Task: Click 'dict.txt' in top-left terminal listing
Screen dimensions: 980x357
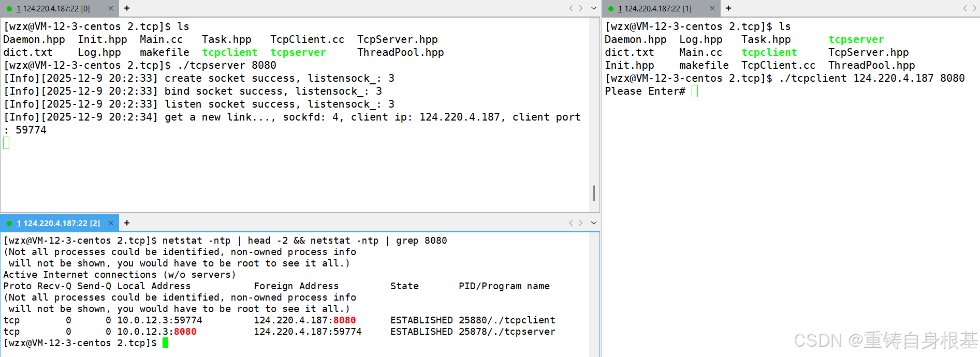Action: pyautogui.click(x=28, y=52)
